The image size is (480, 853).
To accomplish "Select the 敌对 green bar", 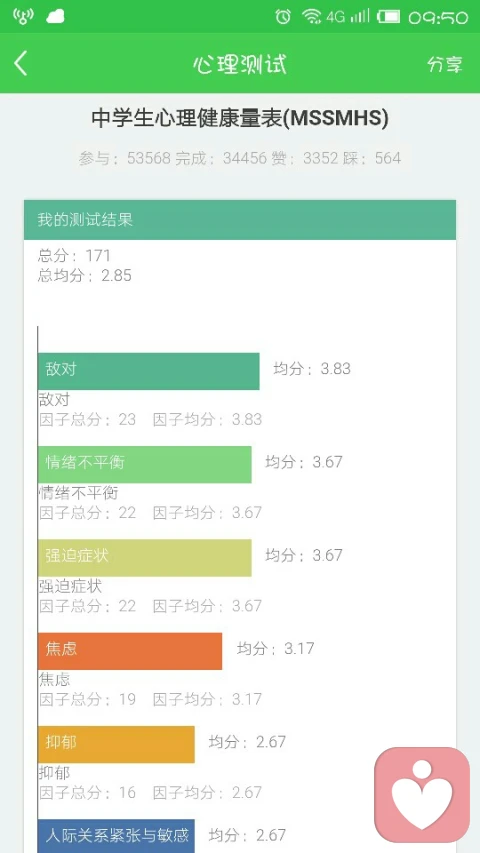I will (x=149, y=371).
